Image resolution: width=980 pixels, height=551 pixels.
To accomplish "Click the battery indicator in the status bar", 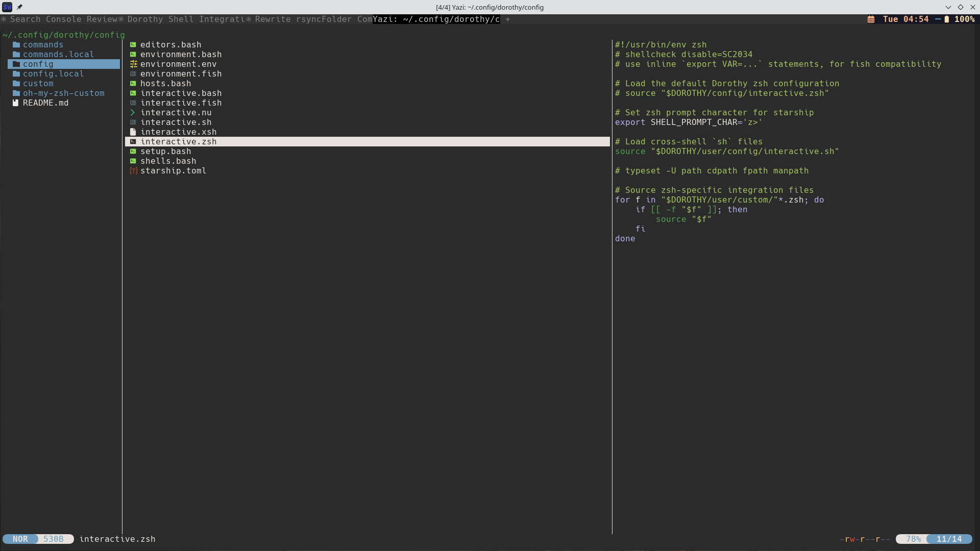I will (x=947, y=19).
